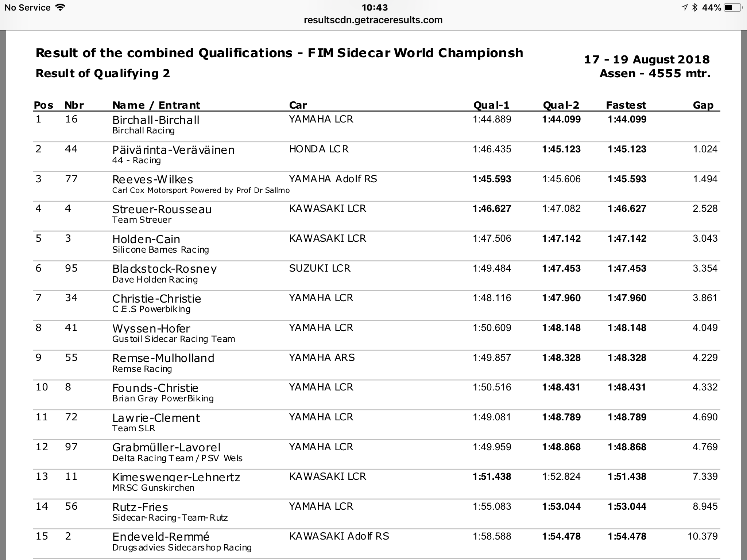
Task: Tap the Bluetooth status icon
Action: 695,7
